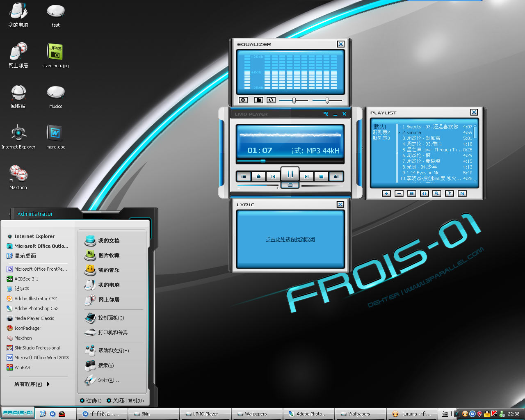This screenshot has width=525, height=420.
Task: Pause the current song
Action: pyautogui.click(x=290, y=174)
